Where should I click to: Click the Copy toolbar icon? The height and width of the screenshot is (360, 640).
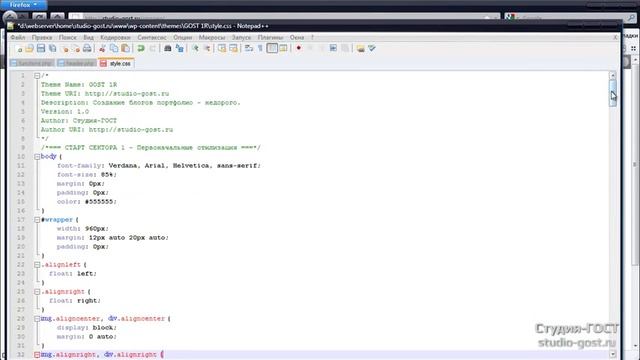tap(114, 49)
